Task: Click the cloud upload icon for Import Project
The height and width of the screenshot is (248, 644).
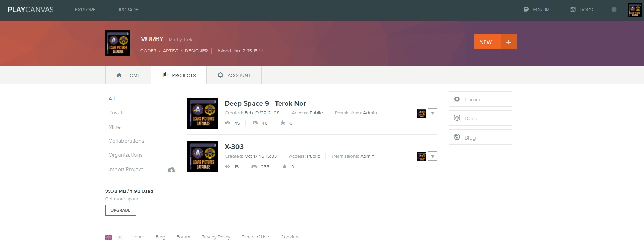Action: pyautogui.click(x=171, y=170)
